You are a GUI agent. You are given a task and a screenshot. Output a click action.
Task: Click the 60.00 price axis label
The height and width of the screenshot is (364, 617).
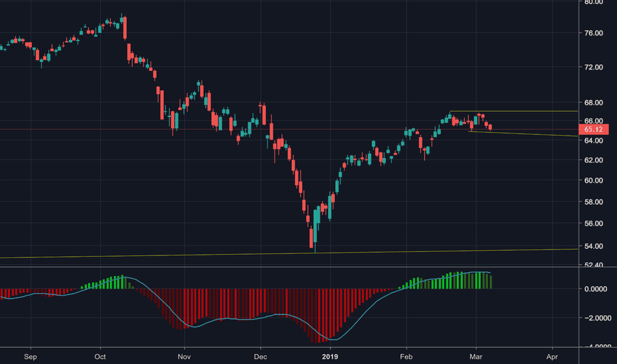tap(594, 181)
